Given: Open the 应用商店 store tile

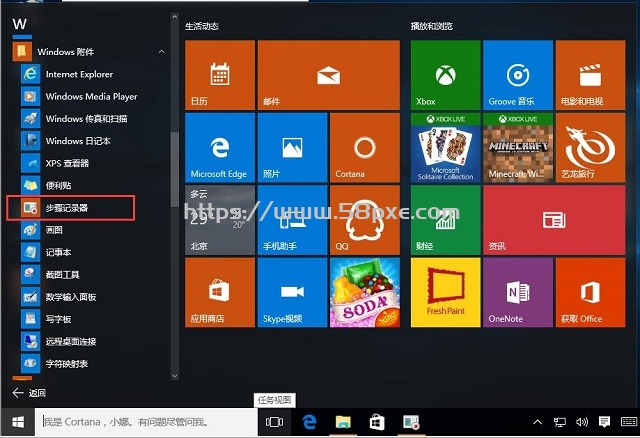Looking at the screenshot, I should (x=220, y=292).
